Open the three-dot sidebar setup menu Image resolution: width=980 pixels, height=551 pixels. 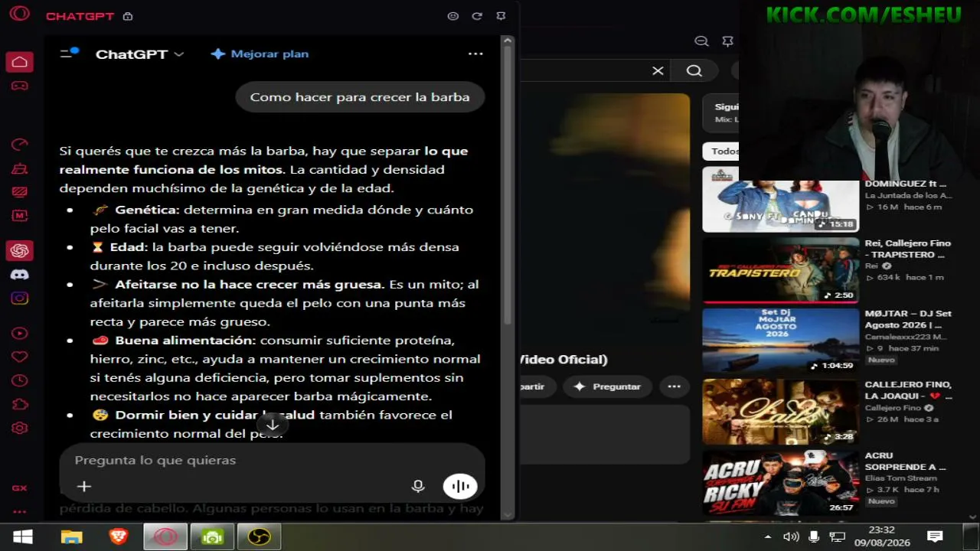[19, 512]
